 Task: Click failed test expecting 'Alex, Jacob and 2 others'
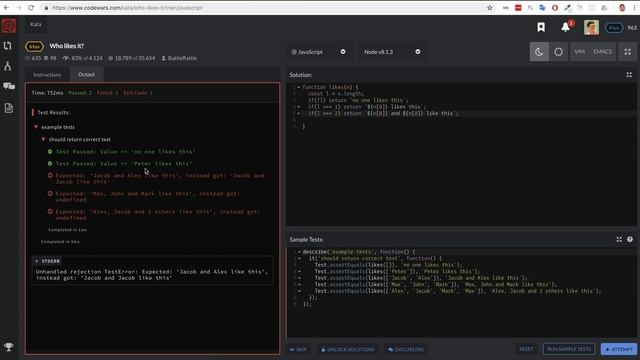[x=158, y=215]
